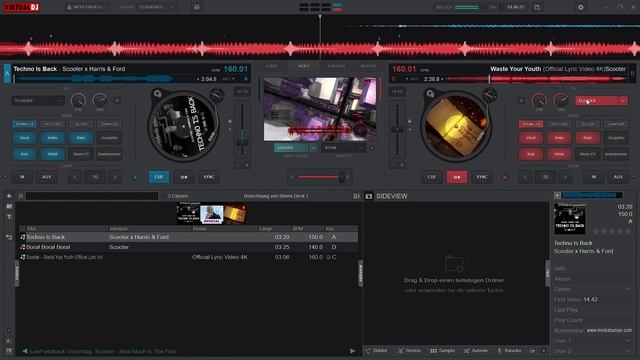Double loop length arrow on right deck
The height and width of the screenshot is (360, 640).
(x=565, y=177)
